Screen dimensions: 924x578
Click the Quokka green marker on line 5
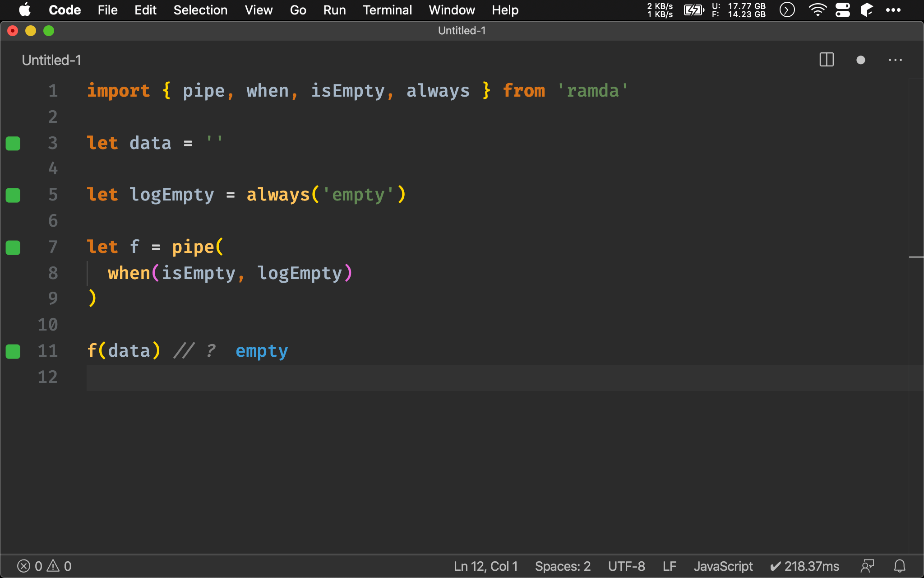tap(13, 195)
